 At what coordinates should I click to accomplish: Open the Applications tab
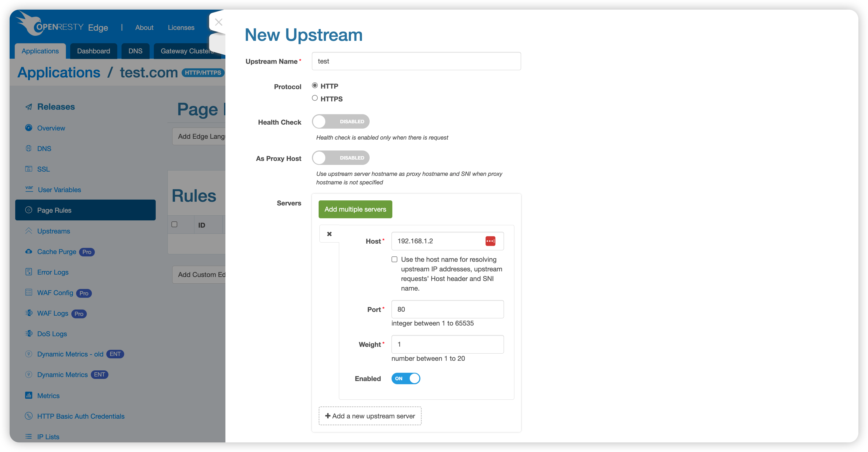[40, 51]
